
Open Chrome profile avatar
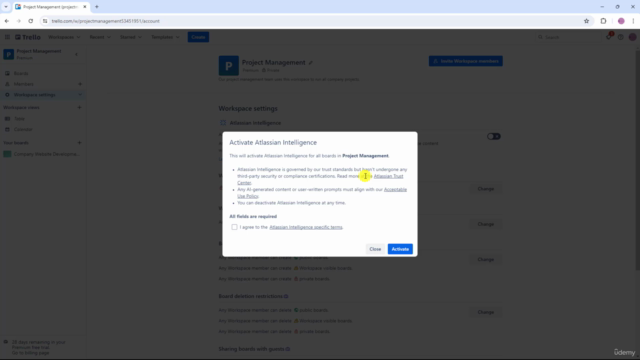coord(621,21)
